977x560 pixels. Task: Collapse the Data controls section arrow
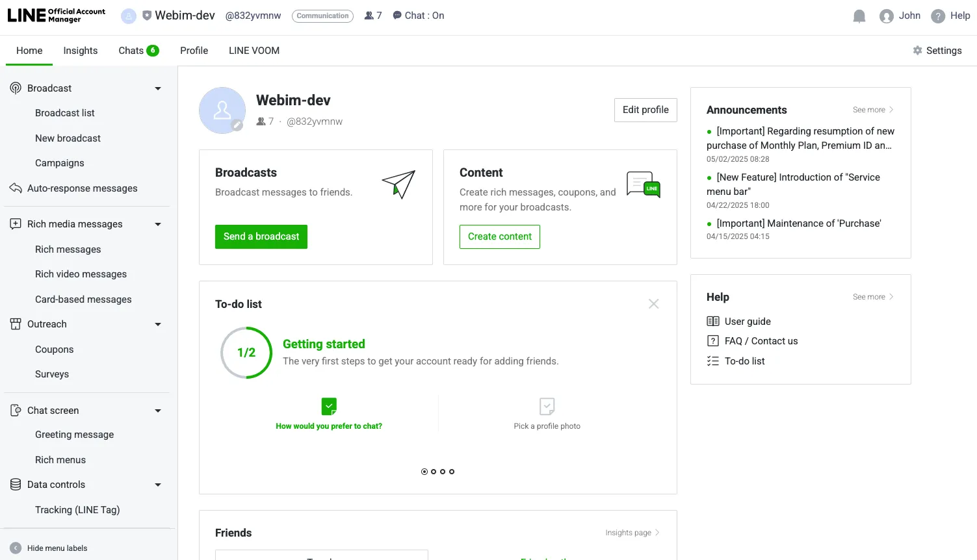[158, 485]
